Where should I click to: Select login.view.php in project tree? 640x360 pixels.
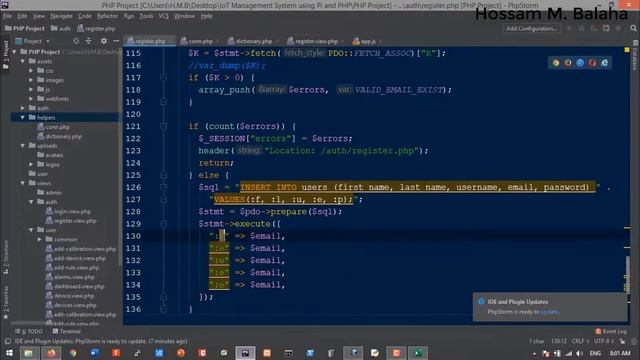click(x=68, y=211)
